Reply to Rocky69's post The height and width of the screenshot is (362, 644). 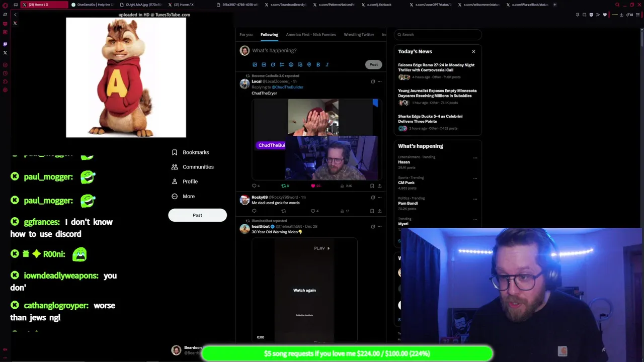point(254,211)
